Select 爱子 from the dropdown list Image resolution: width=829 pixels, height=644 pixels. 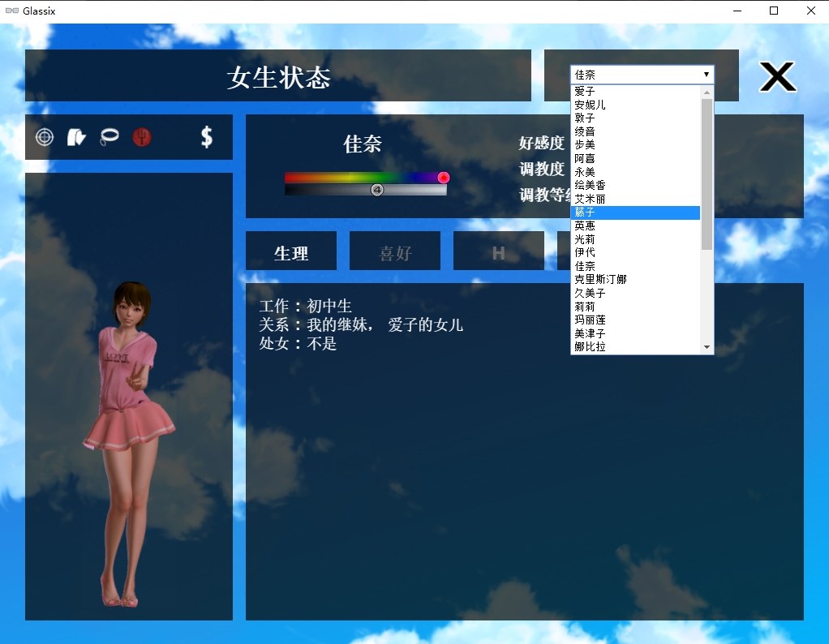pos(635,92)
